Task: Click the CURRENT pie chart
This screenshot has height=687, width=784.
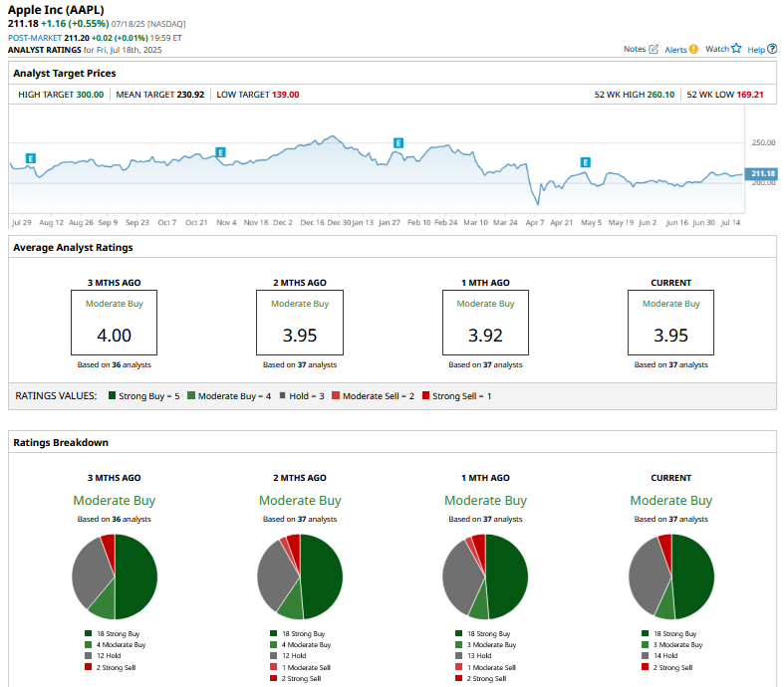Action: click(671, 576)
